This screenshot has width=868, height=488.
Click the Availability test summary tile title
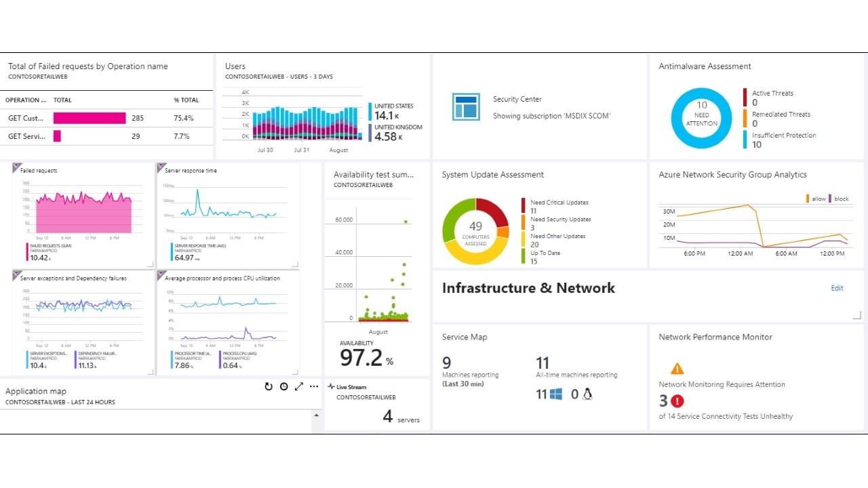tap(373, 175)
